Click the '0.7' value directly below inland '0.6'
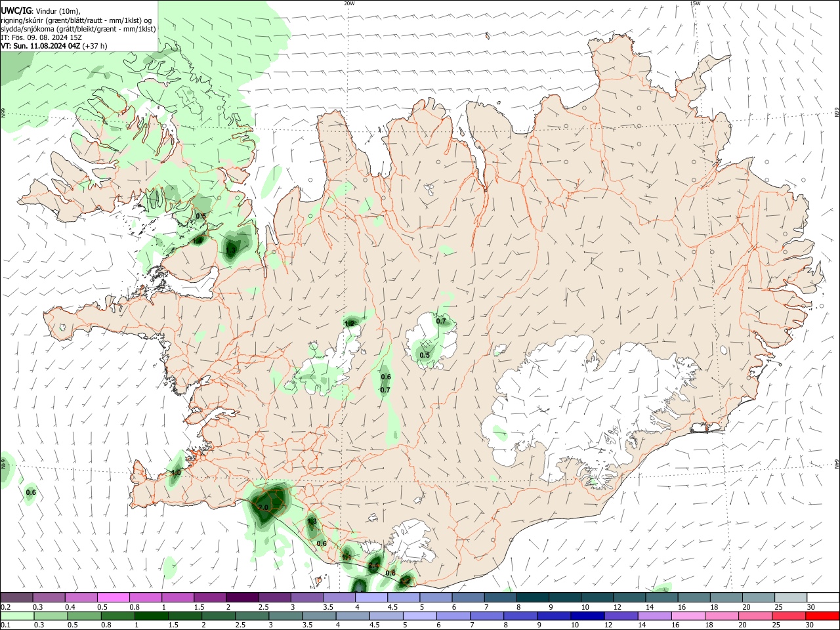The height and width of the screenshot is (630, 840). [x=385, y=390]
